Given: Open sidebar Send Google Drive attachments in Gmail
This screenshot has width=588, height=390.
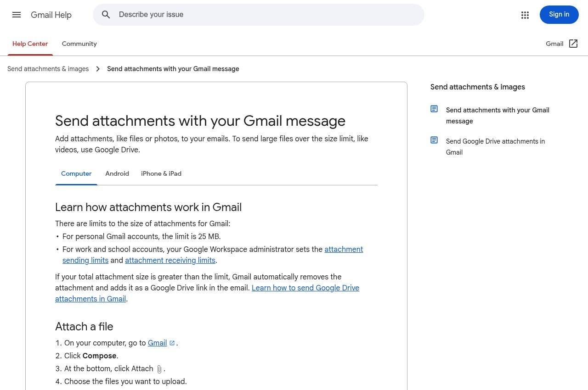Looking at the screenshot, I should [495, 147].
